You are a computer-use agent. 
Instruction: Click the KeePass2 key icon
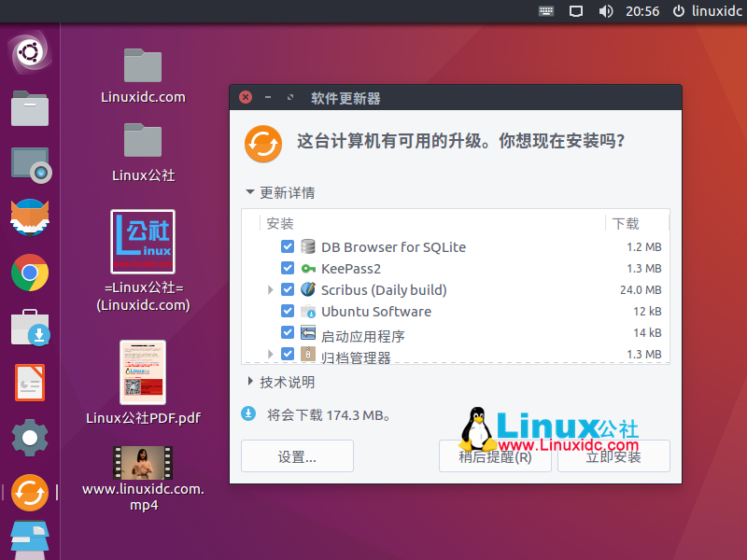(308, 269)
